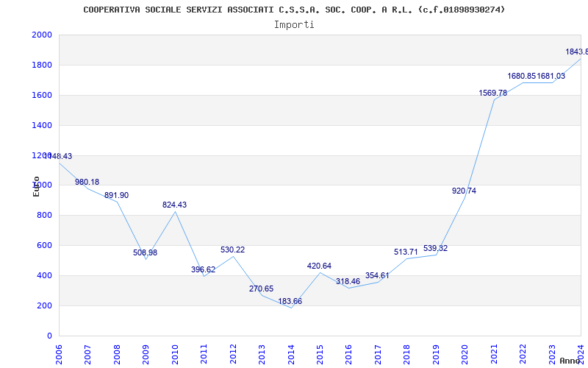Click the 270.65 data point label

click(x=261, y=289)
